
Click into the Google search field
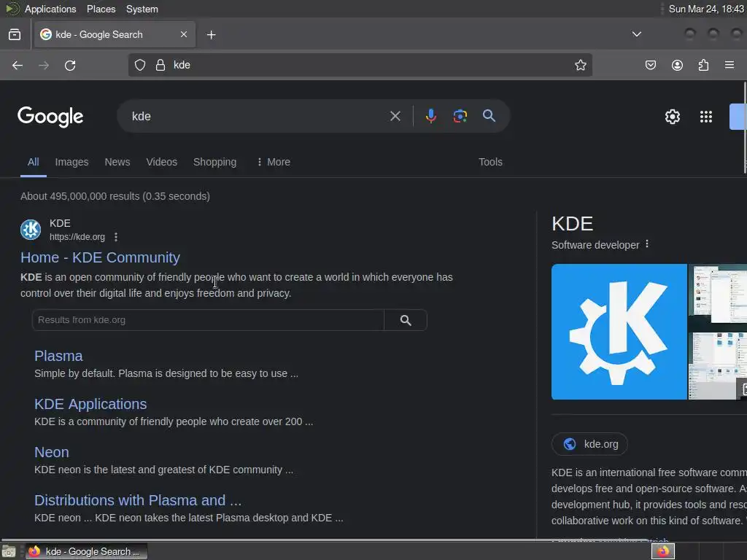tap(258, 116)
